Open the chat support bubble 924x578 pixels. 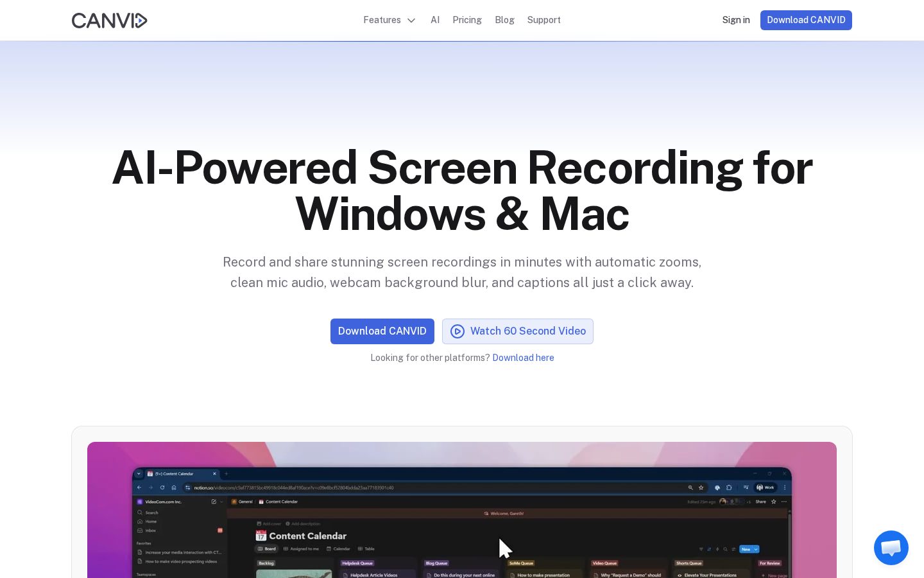pos(891,548)
